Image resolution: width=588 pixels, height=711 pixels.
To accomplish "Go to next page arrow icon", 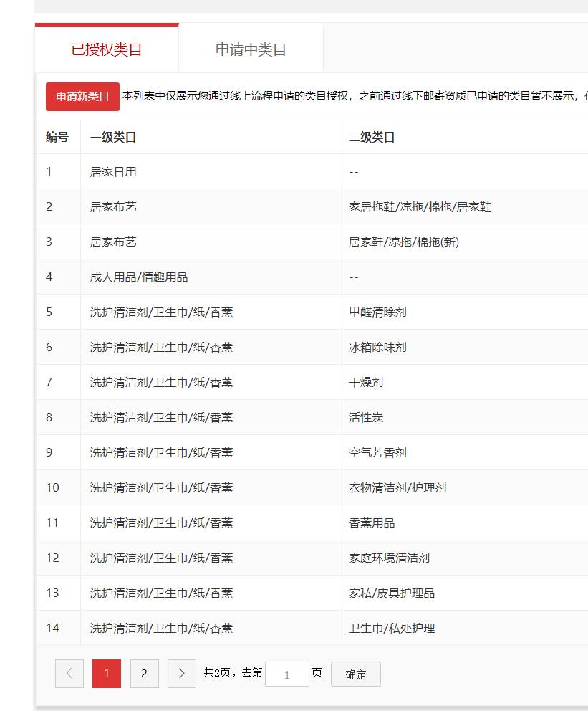I will coord(182,674).
